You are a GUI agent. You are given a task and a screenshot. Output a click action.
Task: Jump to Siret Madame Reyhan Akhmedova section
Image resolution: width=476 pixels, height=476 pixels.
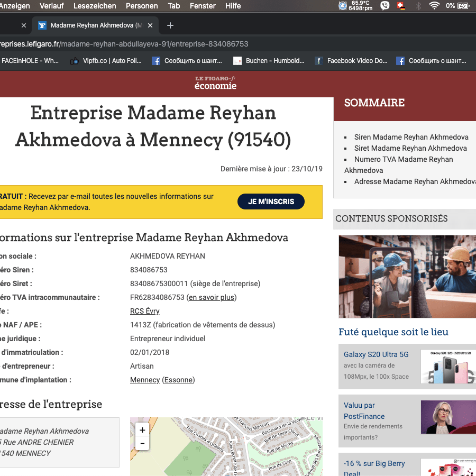tap(410, 148)
